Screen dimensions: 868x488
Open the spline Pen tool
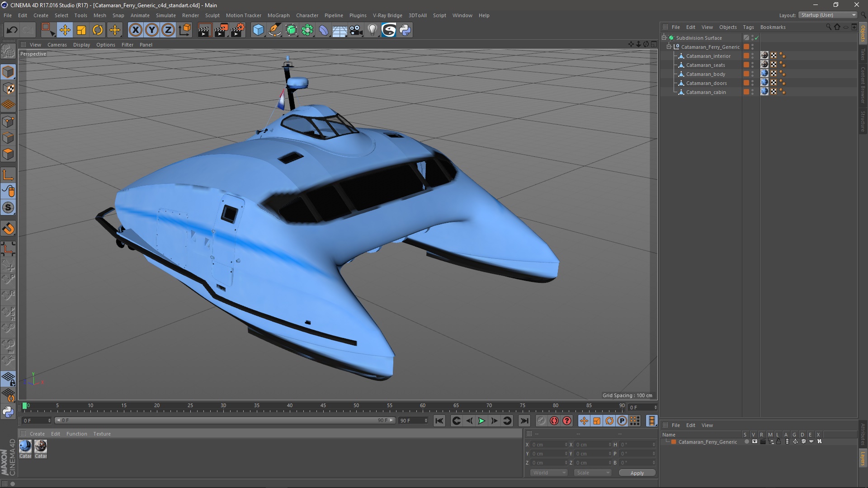click(x=275, y=30)
